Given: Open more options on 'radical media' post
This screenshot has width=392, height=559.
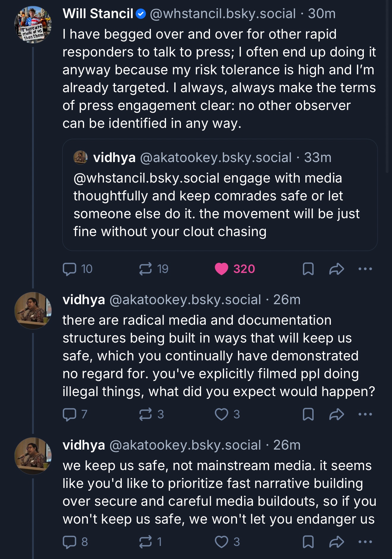Looking at the screenshot, I should [365, 414].
